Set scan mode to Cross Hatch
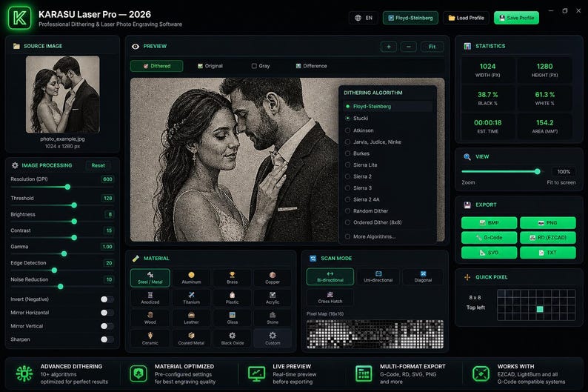Viewport: 588px width, 392px height. click(x=330, y=297)
